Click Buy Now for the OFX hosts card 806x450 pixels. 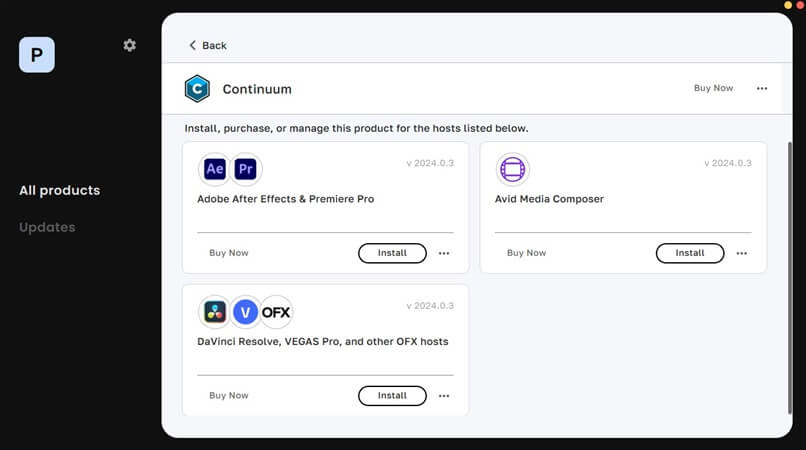pos(229,395)
